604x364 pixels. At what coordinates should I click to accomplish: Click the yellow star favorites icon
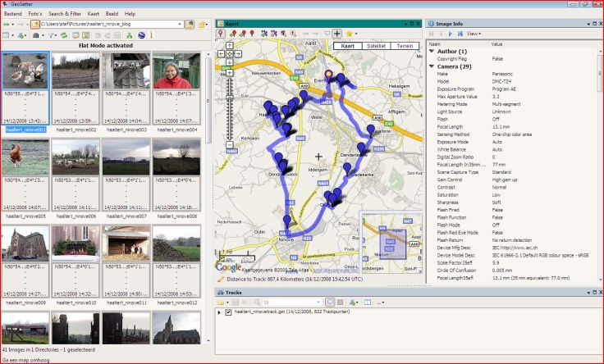[x=350, y=34]
